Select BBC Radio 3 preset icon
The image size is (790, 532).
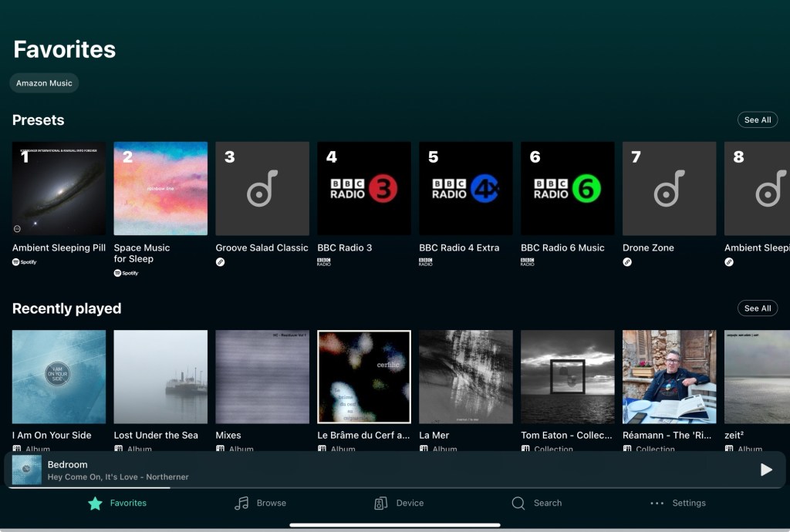(x=364, y=189)
